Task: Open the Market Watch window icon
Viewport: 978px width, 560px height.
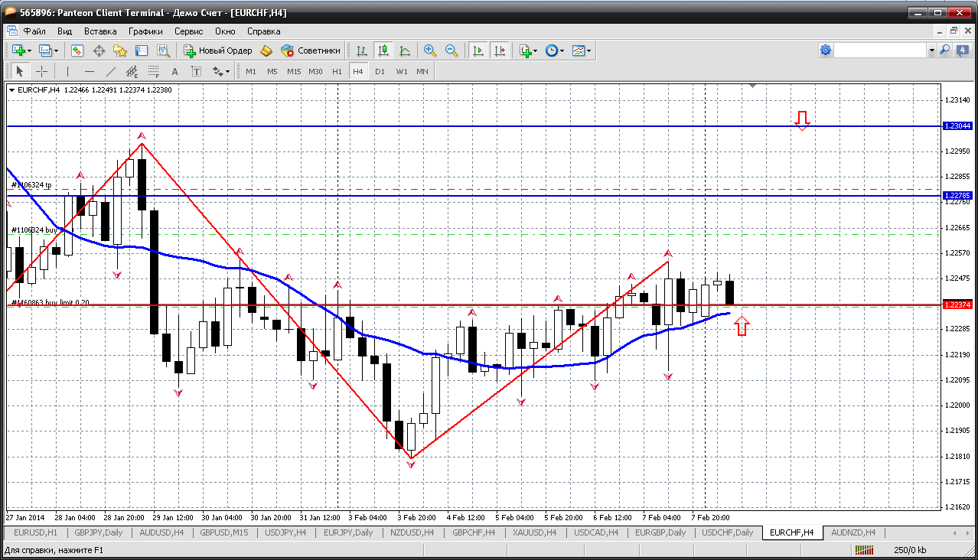Action: (x=77, y=50)
